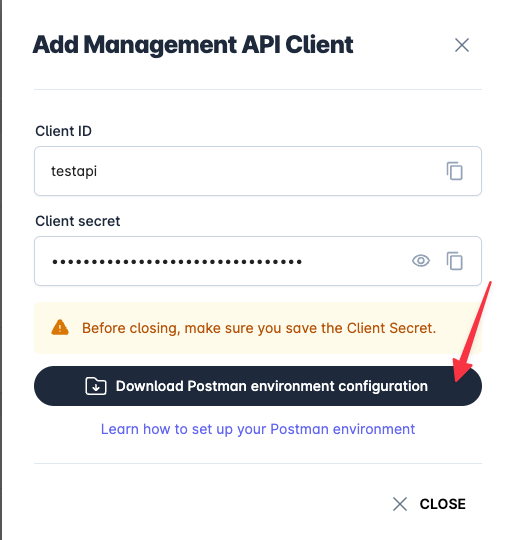Focus the Client secret input field
Image resolution: width=510 pixels, height=540 pixels.
coord(258,261)
